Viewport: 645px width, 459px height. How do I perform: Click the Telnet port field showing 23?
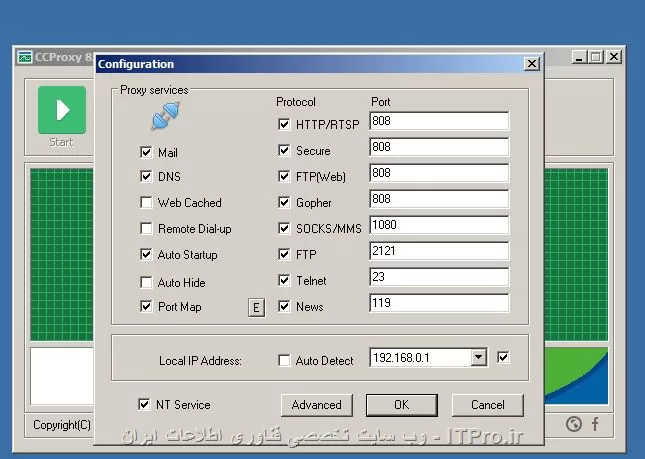[439, 277]
